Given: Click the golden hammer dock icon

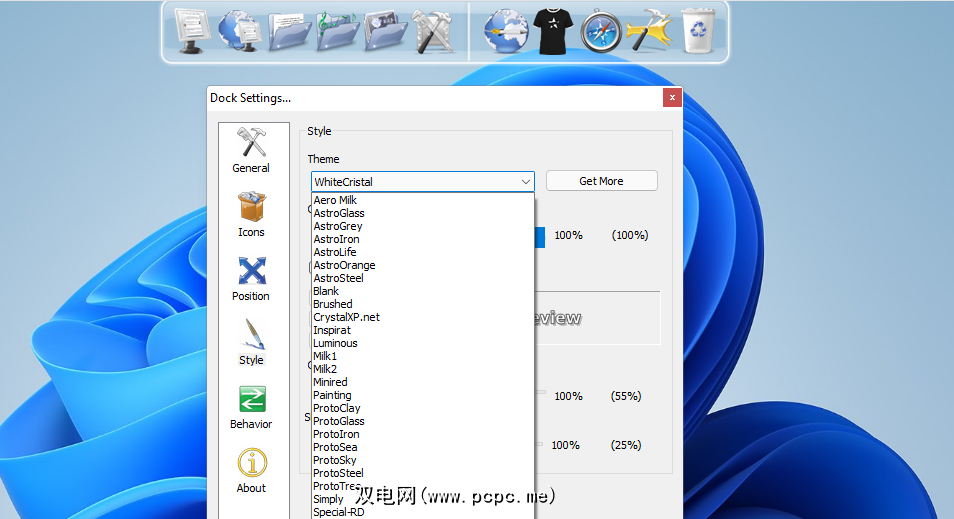Looking at the screenshot, I should [648, 31].
